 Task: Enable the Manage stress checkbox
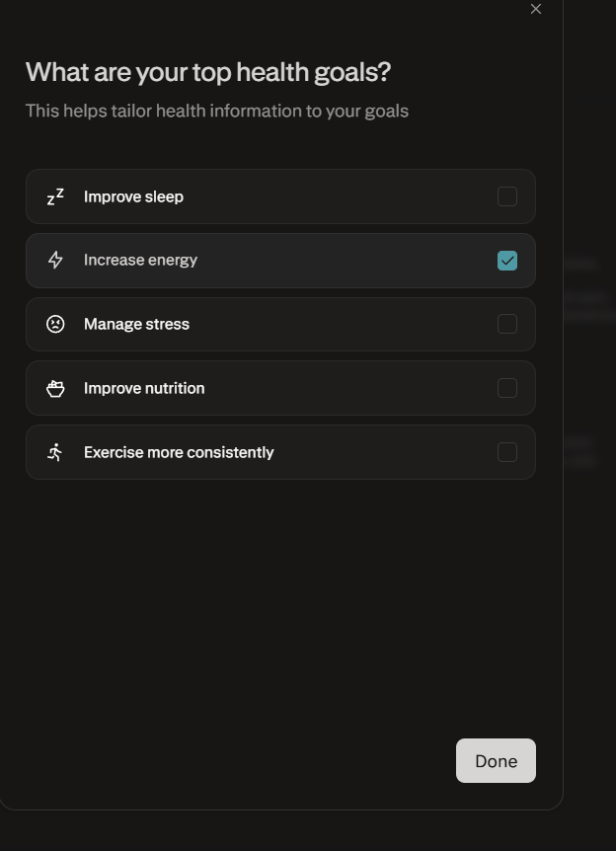[507, 324]
